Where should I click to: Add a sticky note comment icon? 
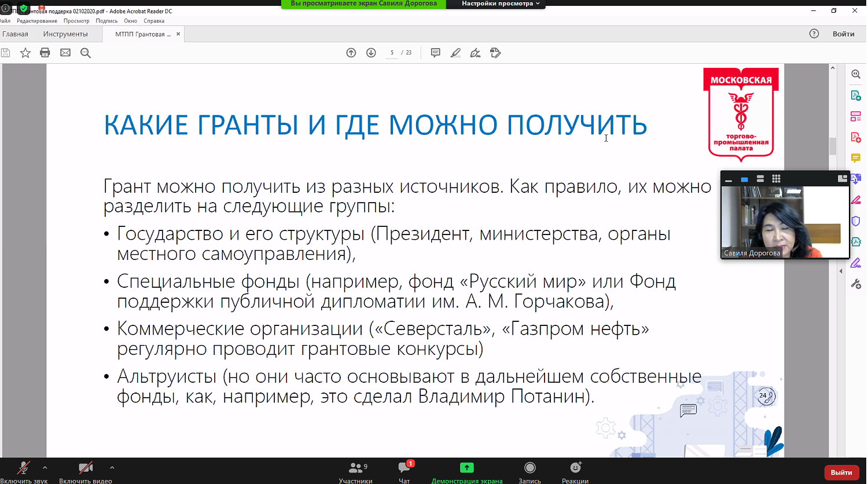click(x=436, y=53)
